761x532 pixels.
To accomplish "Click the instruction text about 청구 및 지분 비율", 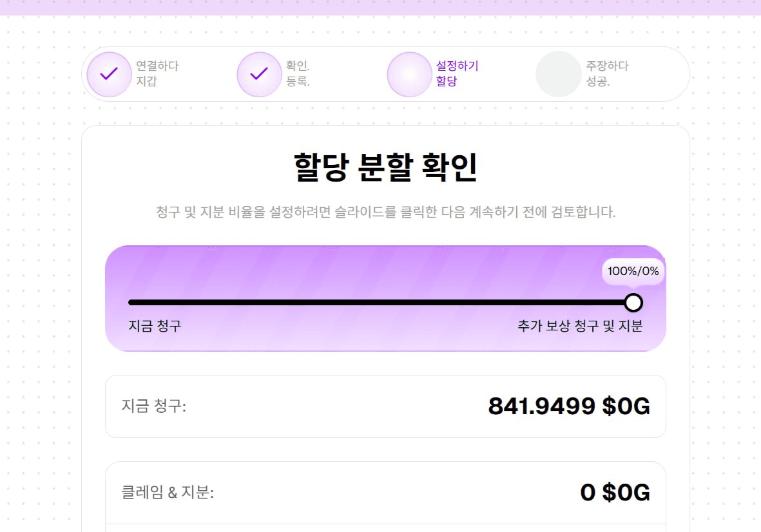I will (385, 212).
